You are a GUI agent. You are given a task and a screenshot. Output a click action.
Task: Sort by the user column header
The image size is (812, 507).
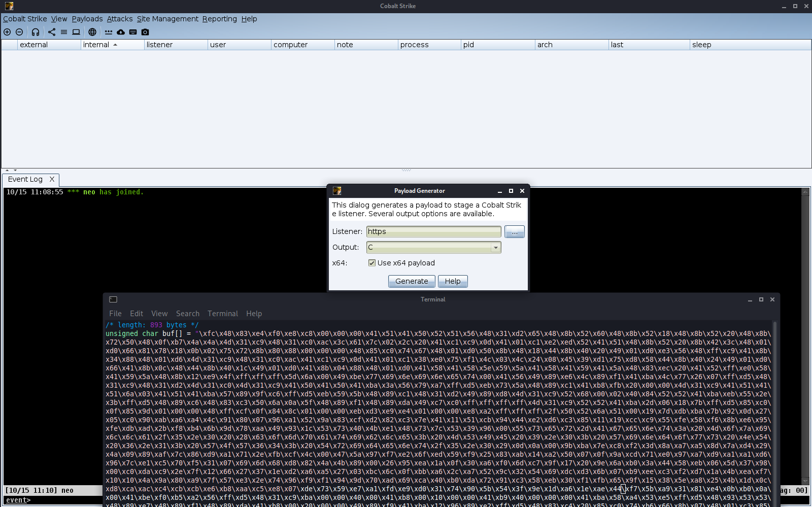point(240,45)
